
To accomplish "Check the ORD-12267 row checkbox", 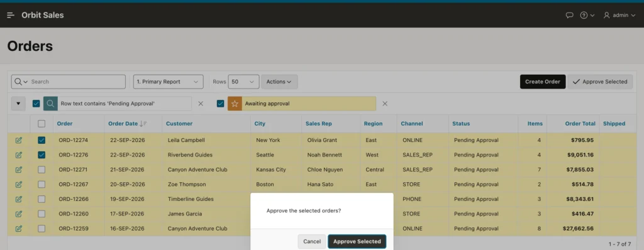I will 42,184.
